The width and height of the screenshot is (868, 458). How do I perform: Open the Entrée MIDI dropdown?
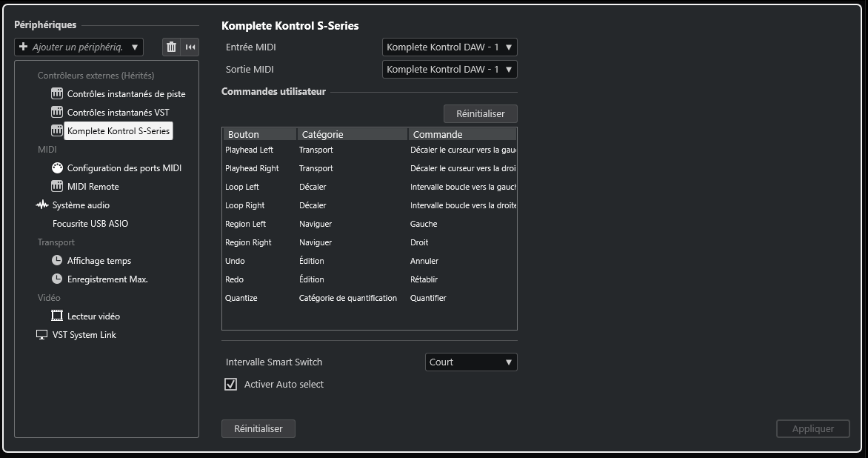point(450,47)
